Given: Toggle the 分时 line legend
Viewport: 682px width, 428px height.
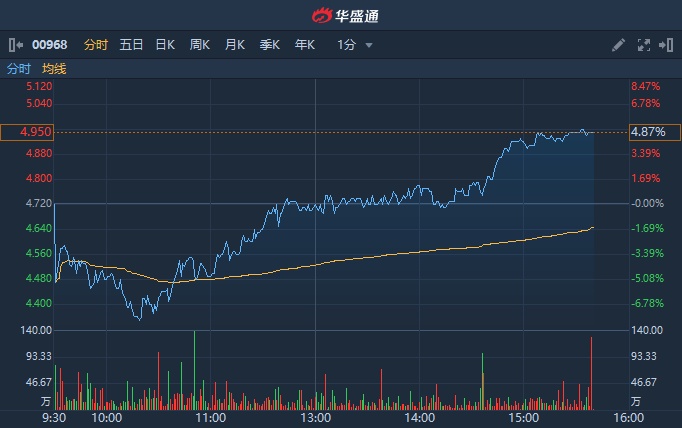Looking at the screenshot, I should pyautogui.click(x=19, y=69).
